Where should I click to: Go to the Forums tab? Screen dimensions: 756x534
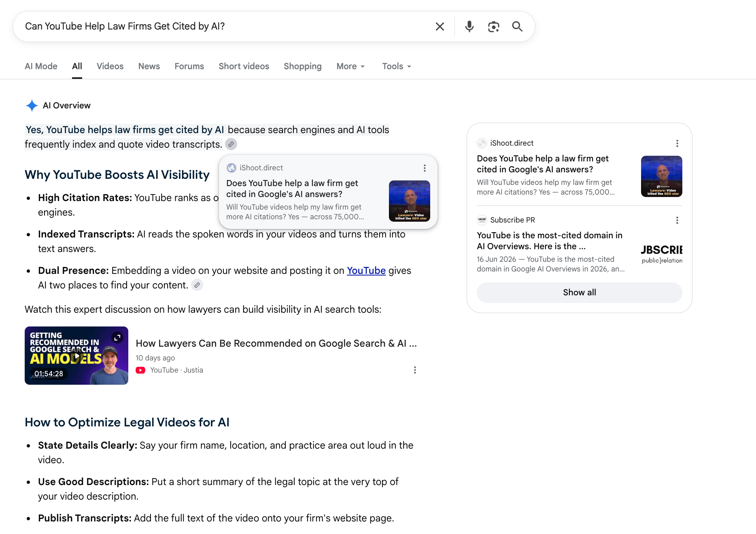[189, 66]
